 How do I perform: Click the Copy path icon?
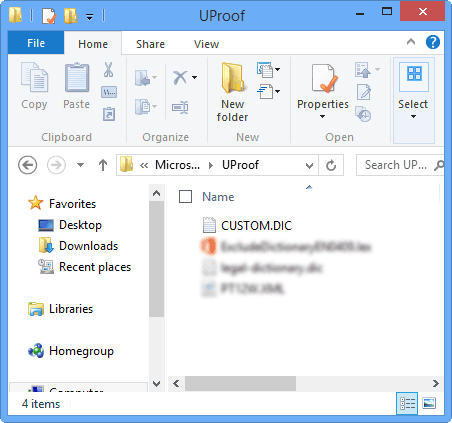point(109,92)
